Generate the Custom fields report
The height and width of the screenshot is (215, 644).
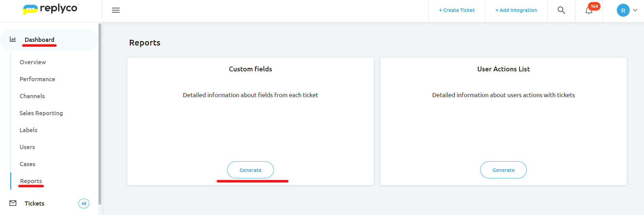click(250, 170)
